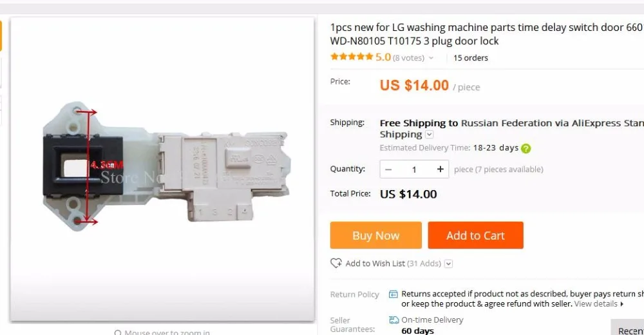Select the highlighted orange thumbnail at left
This screenshot has height=335, width=644.
point(1,35)
